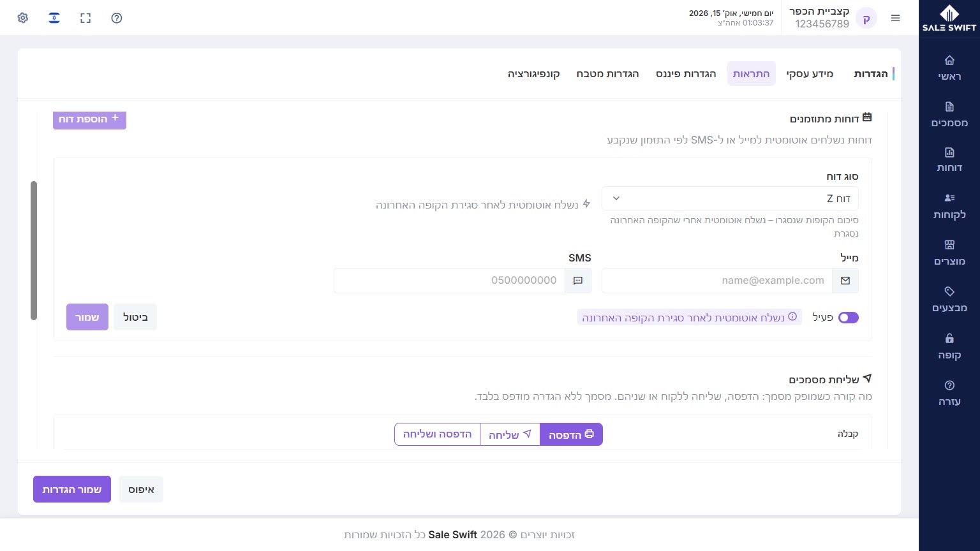Open מסמכים documents in sidebar

(x=949, y=114)
